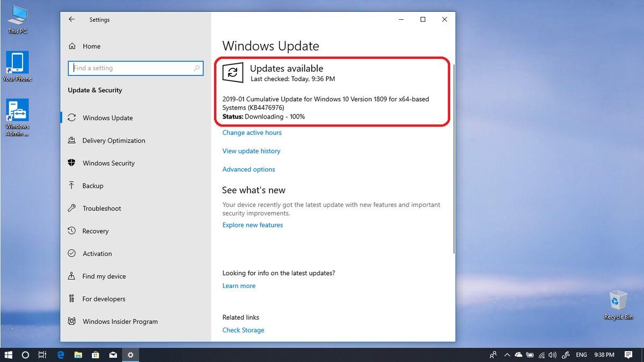This screenshot has width=644, height=362.
Task: Click Explore new features link
Action: [x=252, y=225]
